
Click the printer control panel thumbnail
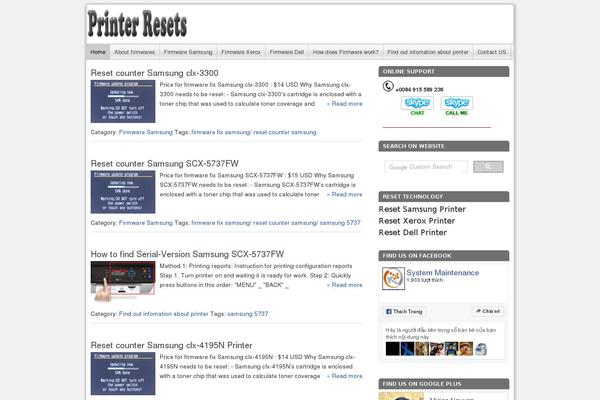coord(123,281)
